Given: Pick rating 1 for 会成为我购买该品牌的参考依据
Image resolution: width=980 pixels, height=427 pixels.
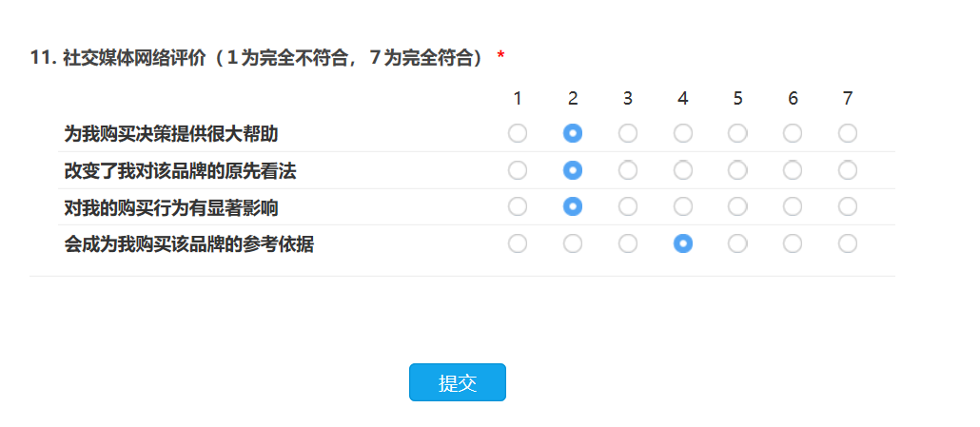Looking at the screenshot, I should point(518,243).
